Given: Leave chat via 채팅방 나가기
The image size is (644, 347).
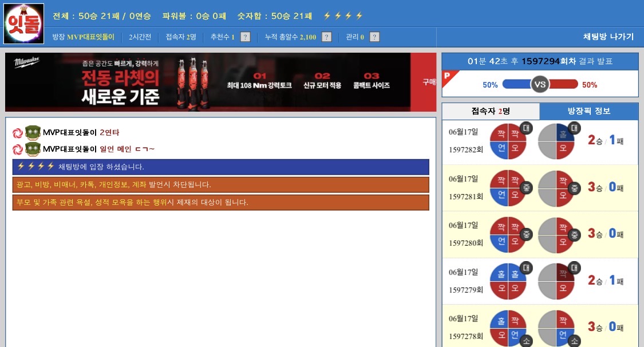Looking at the screenshot, I should pyautogui.click(x=609, y=37).
